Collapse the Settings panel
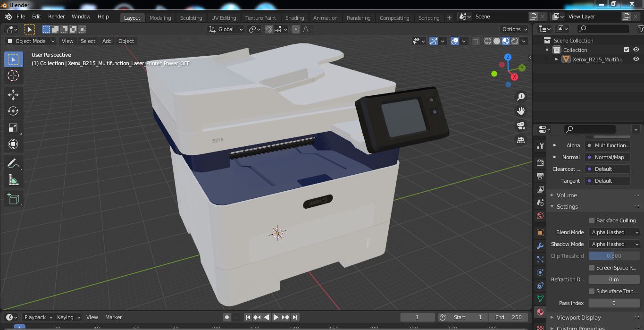 (x=567, y=207)
